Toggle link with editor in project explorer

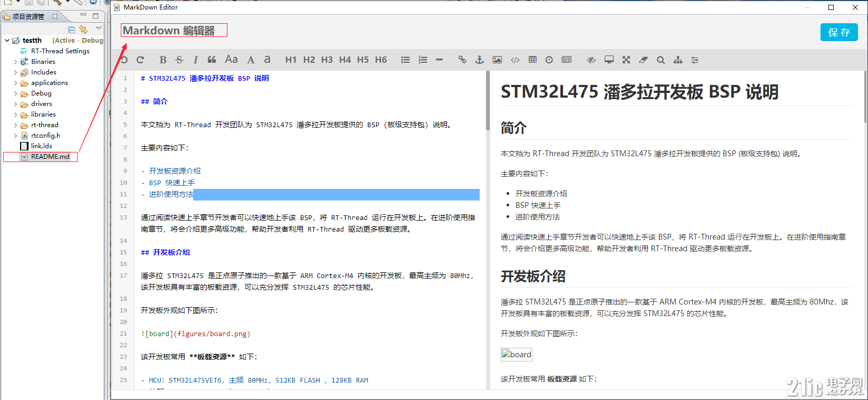point(83,30)
